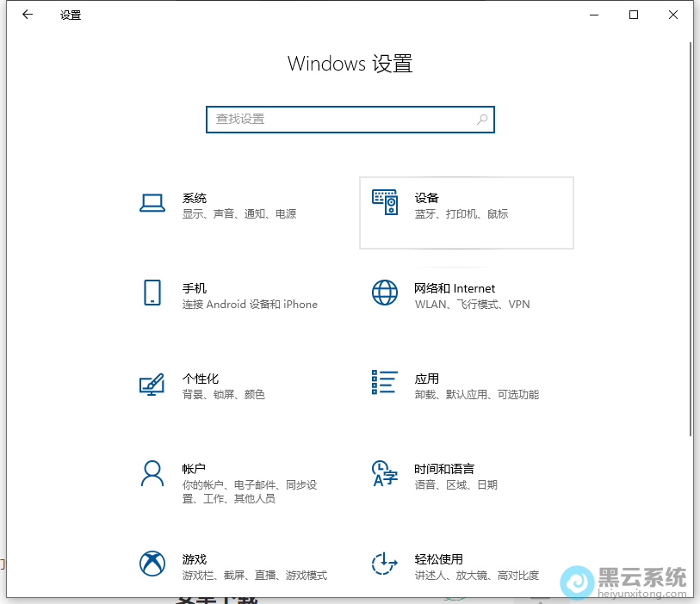The height and width of the screenshot is (604, 700).
Task: Minimize the Settings window
Action: pos(594,15)
